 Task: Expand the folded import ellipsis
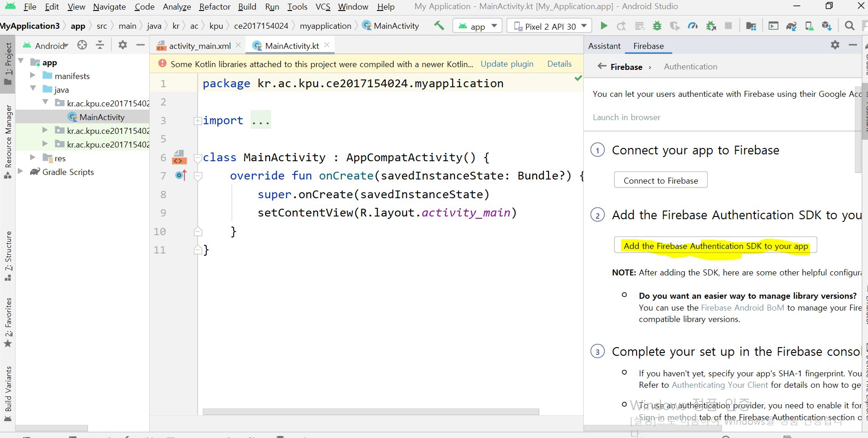point(261,121)
